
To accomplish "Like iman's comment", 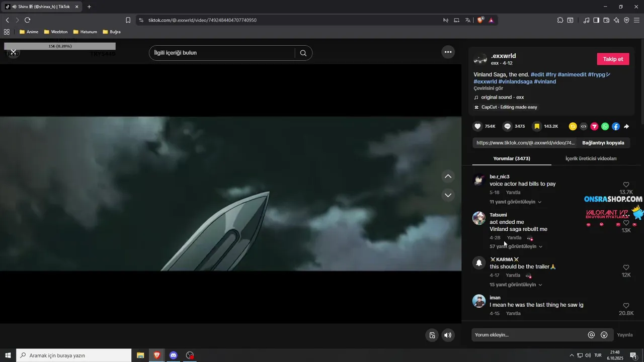I will click(x=626, y=306).
